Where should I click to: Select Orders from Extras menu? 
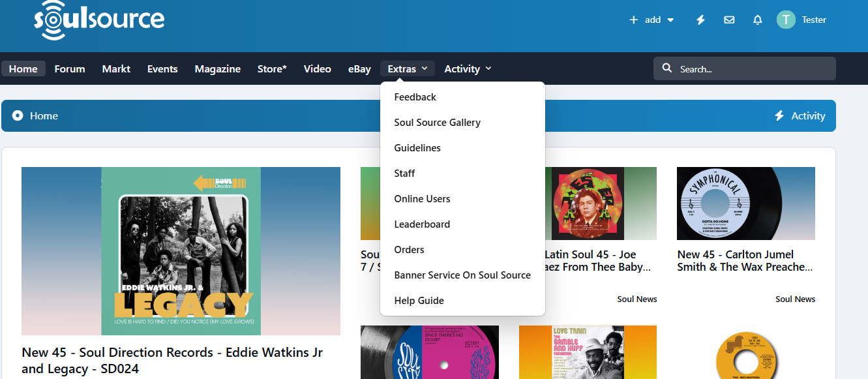click(462, 250)
